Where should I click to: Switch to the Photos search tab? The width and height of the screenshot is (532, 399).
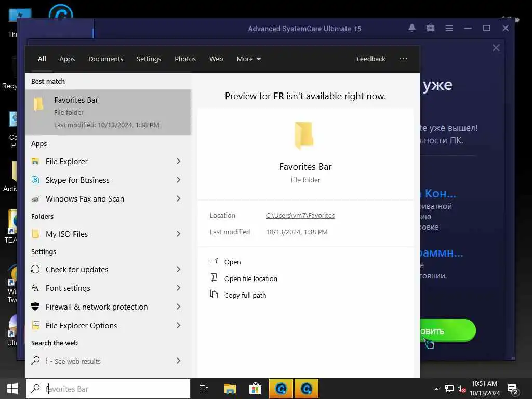pyautogui.click(x=185, y=59)
